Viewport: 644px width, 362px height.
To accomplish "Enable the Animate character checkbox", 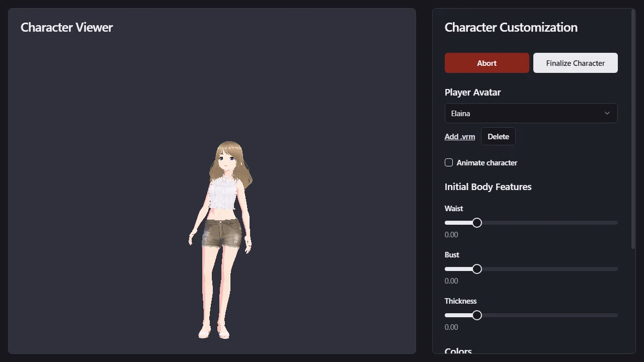I will (x=449, y=162).
